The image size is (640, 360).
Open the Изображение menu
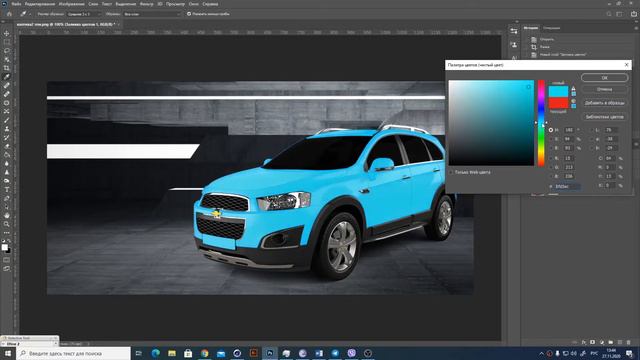click(71, 4)
